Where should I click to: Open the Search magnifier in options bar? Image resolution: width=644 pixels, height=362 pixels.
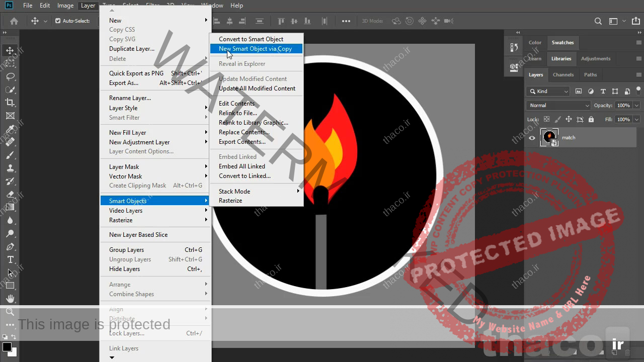(x=598, y=21)
